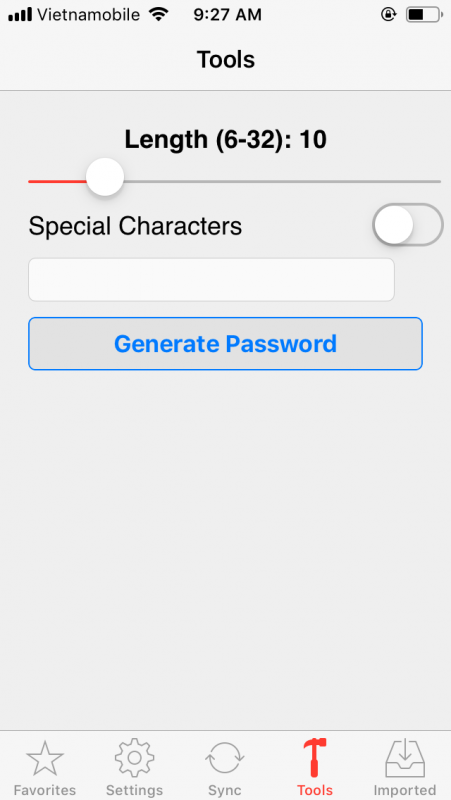Click the empty password text field
The width and height of the screenshot is (451, 800).
(211, 280)
